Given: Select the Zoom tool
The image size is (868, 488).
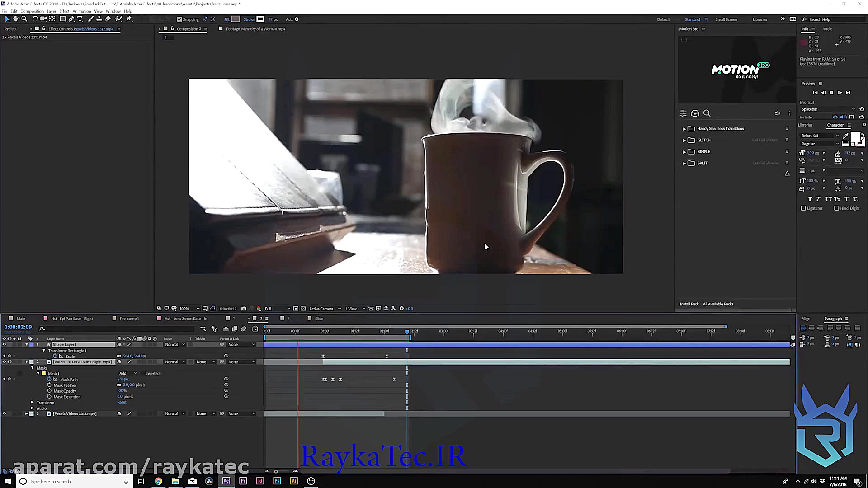Looking at the screenshot, I should [x=24, y=19].
